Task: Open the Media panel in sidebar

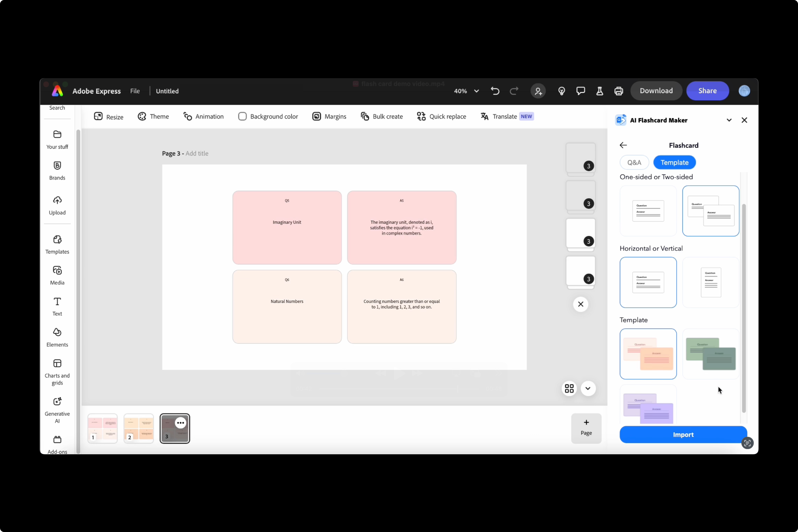Action: 57,275
